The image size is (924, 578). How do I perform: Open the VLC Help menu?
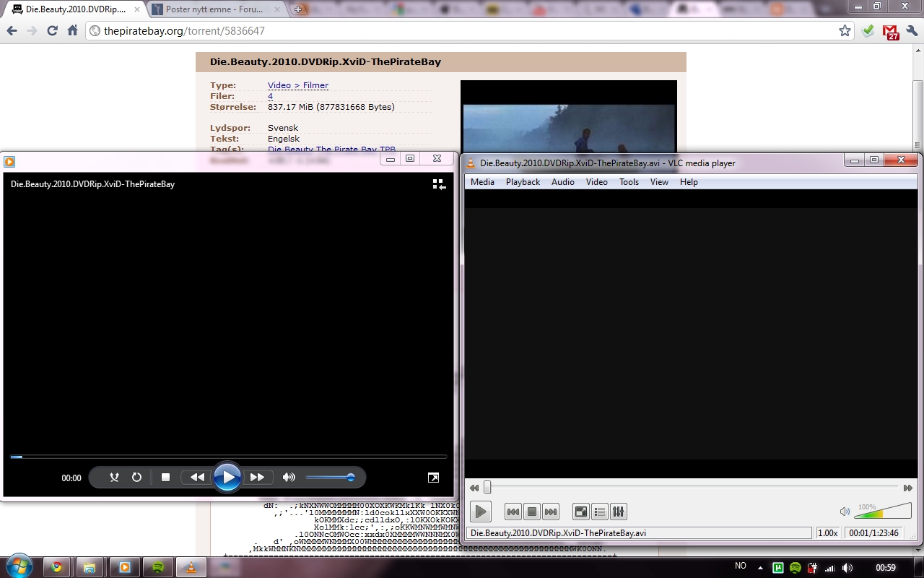click(x=689, y=182)
